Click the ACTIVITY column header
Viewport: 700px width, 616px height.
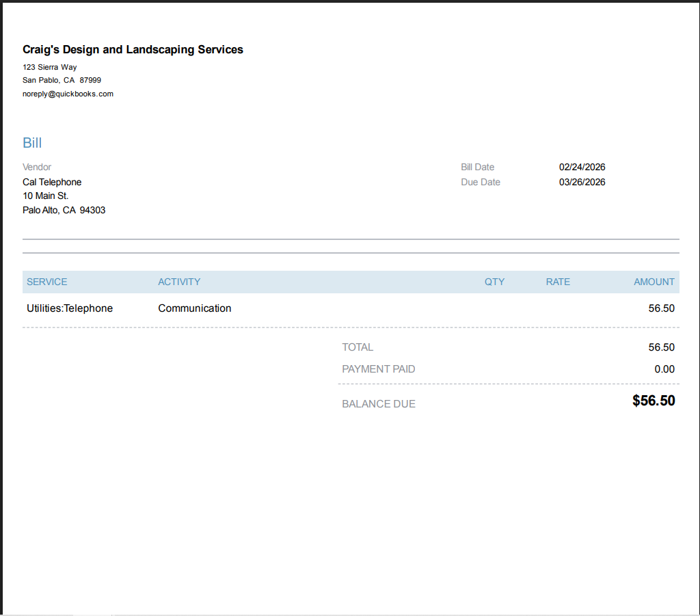point(179,282)
